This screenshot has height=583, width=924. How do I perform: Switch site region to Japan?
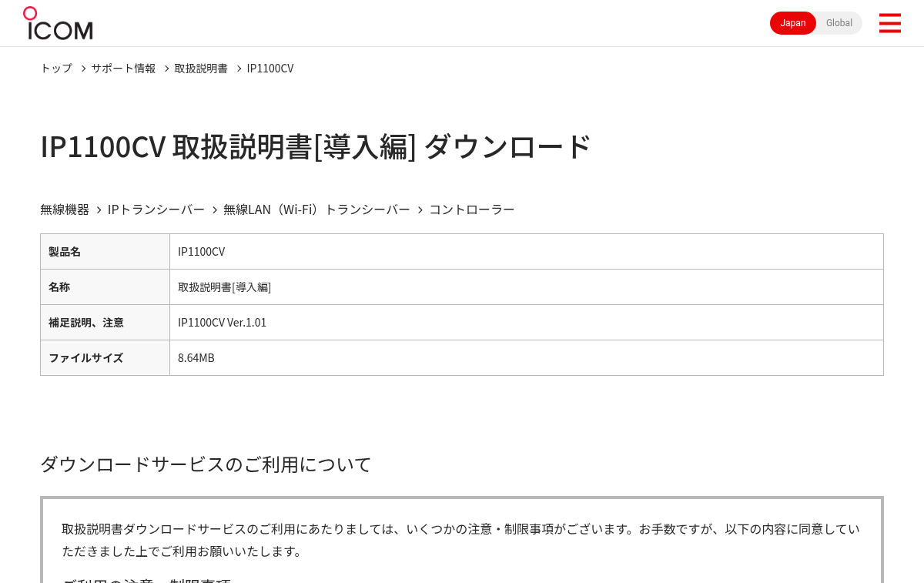pyautogui.click(x=793, y=23)
